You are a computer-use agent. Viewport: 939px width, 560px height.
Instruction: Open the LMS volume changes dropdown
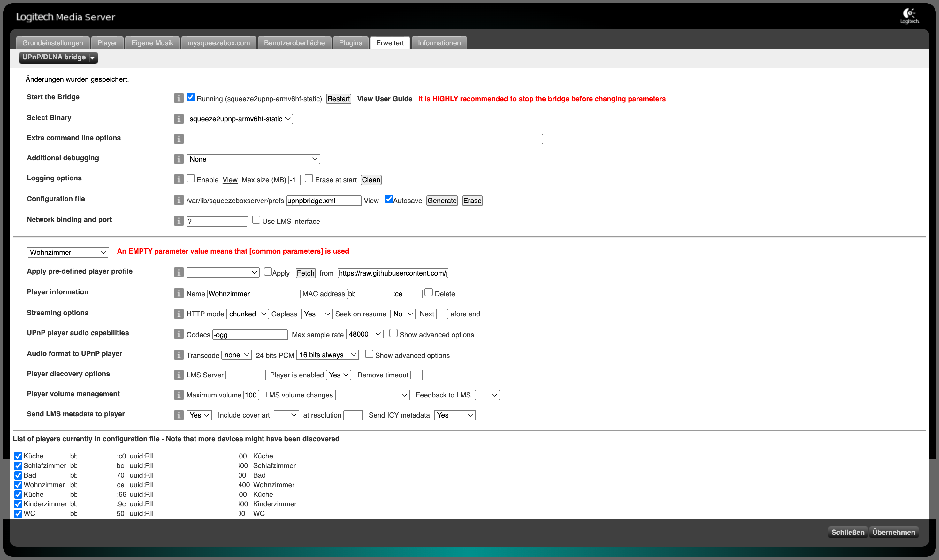[x=372, y=395]
